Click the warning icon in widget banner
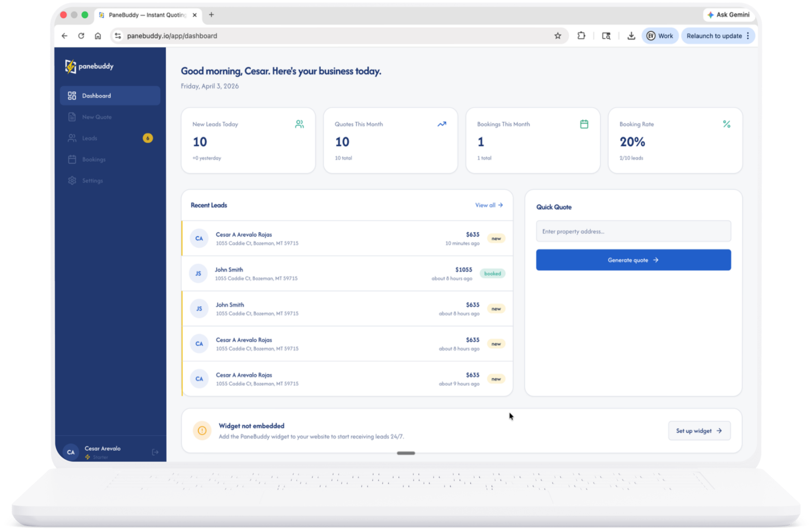Screen dimensions: 812x529 (x=202, y=431)
